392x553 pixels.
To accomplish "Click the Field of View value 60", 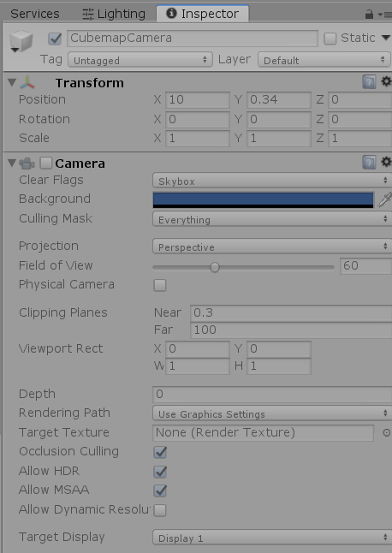I will 366,266.
